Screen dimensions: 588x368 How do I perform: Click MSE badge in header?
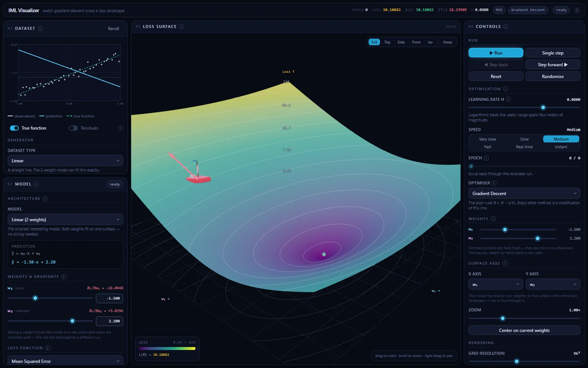pyautogui.click(x=499, y=10)
